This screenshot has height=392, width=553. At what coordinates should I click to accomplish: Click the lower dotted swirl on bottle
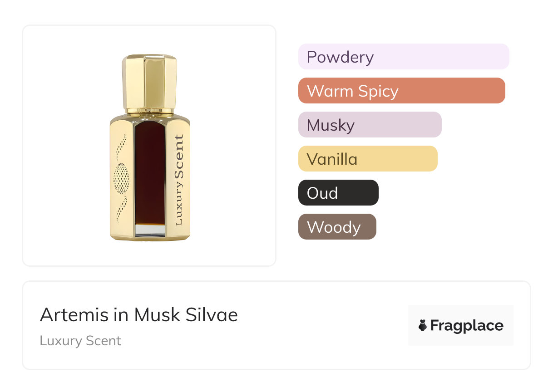(120, 209)
